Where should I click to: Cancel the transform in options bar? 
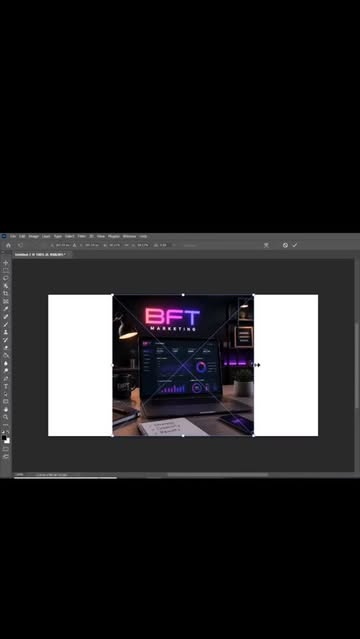click(285, 245)
